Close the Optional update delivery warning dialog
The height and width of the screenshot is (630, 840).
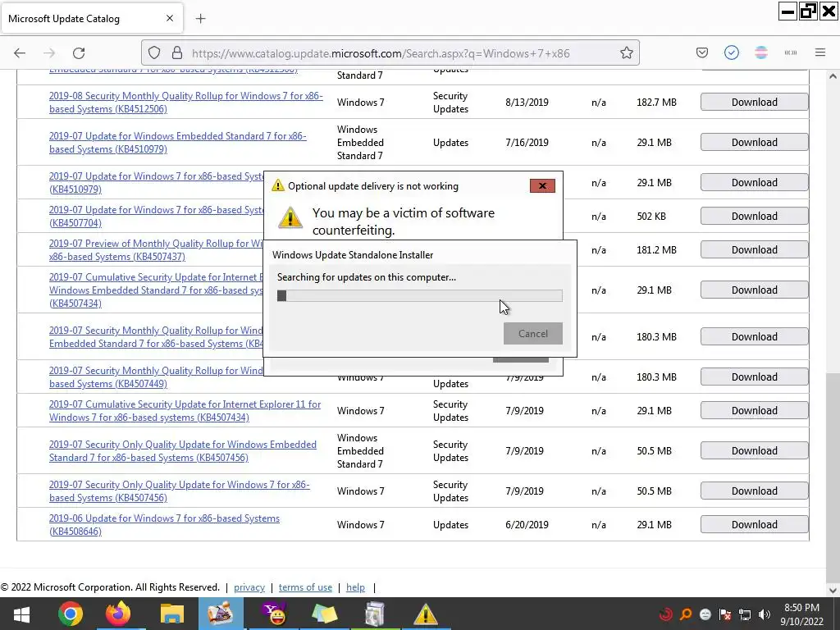pos(542,186)
